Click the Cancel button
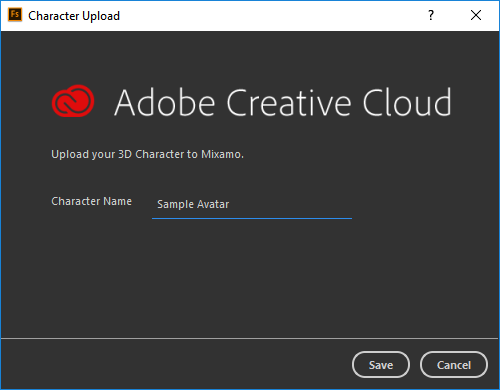 454,365
